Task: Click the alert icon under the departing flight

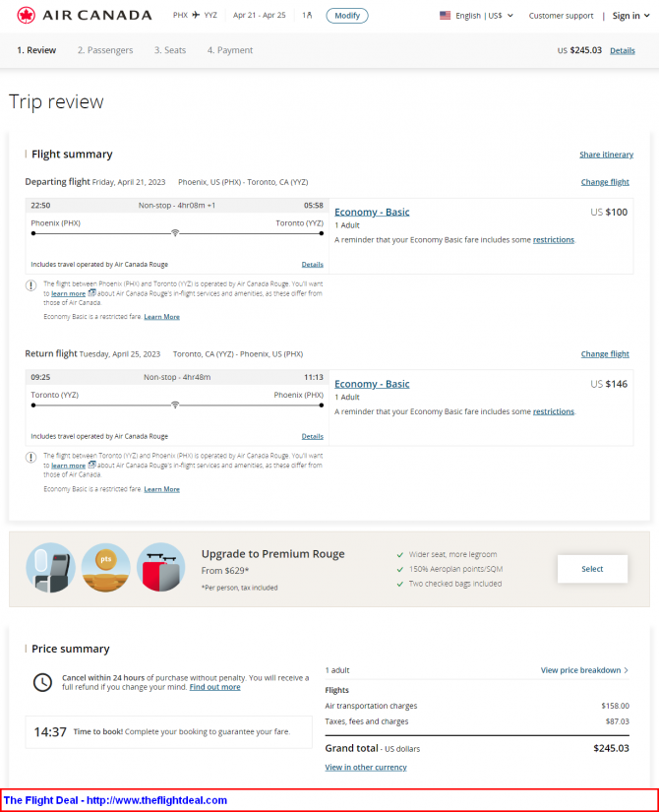Action: point(31,285)
